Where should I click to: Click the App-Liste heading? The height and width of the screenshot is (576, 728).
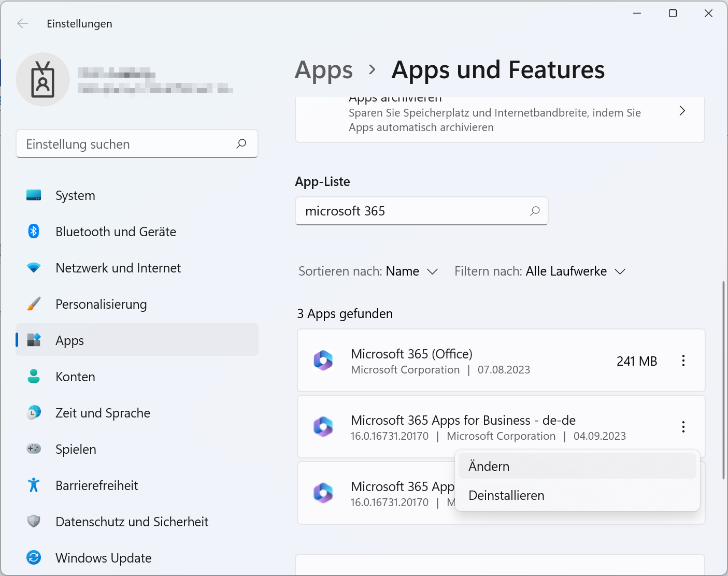pos(322,182)
